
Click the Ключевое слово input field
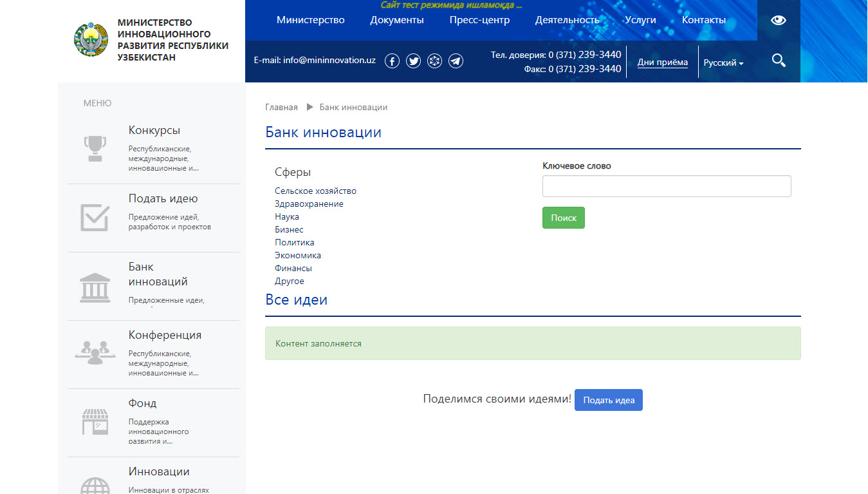pos(666,186)
